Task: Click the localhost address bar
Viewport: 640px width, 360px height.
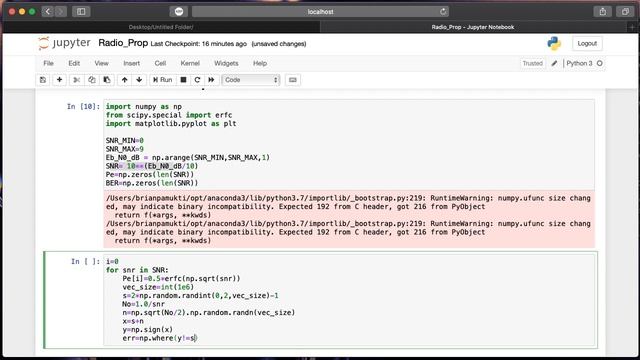Action: click(320, 11)
